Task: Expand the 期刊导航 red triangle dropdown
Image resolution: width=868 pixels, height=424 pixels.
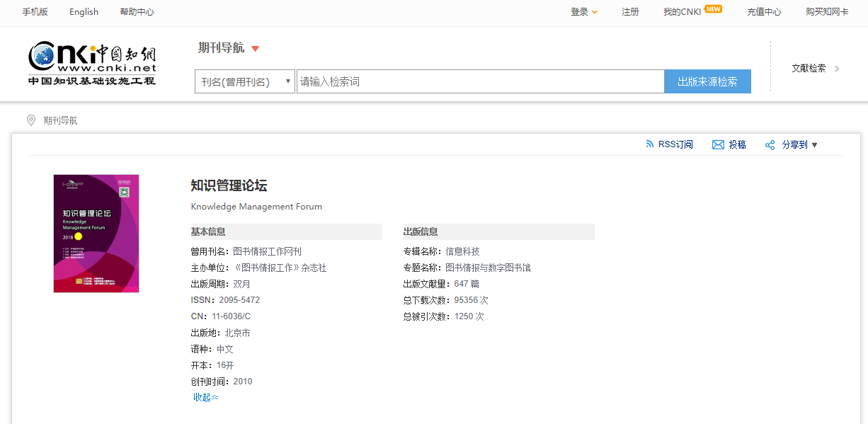Action: pyautogui.click(x=256, y=49)
